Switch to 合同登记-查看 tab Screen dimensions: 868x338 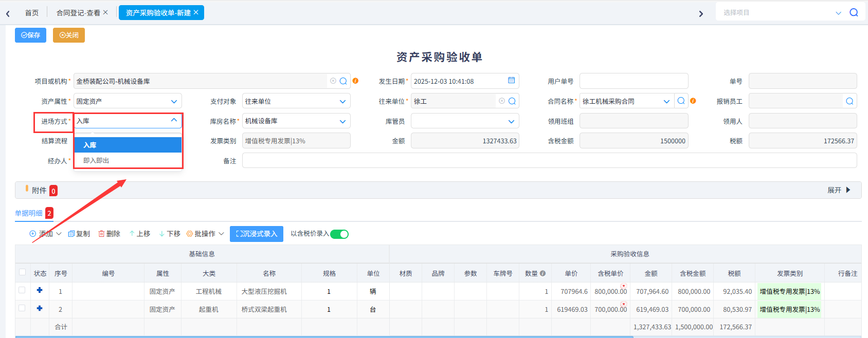pyautogui.click(x=78, y=13)
